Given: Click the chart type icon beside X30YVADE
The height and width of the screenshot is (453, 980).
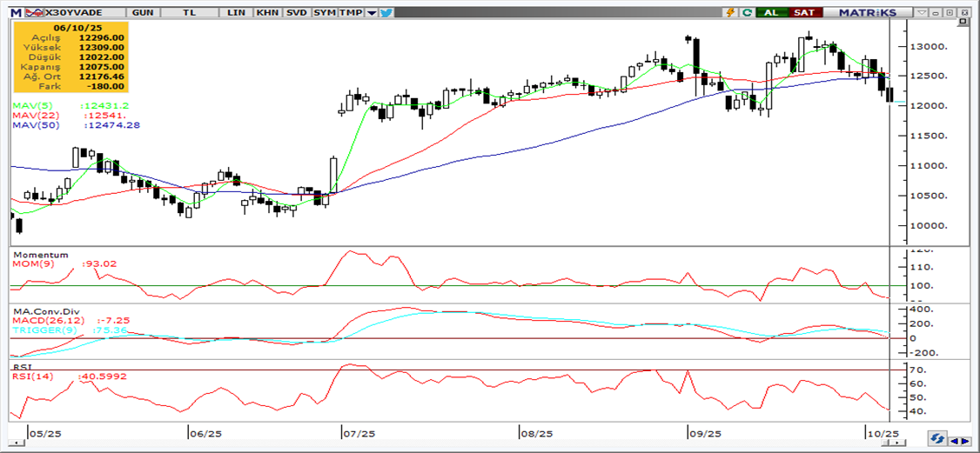Looking at the screenshot, I should pos(35,13).
